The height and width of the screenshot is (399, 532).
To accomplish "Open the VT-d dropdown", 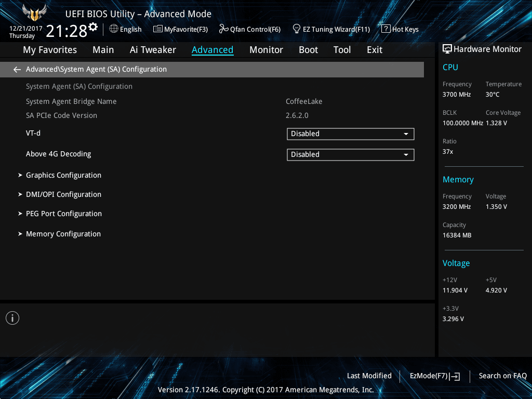I will 351,134.
